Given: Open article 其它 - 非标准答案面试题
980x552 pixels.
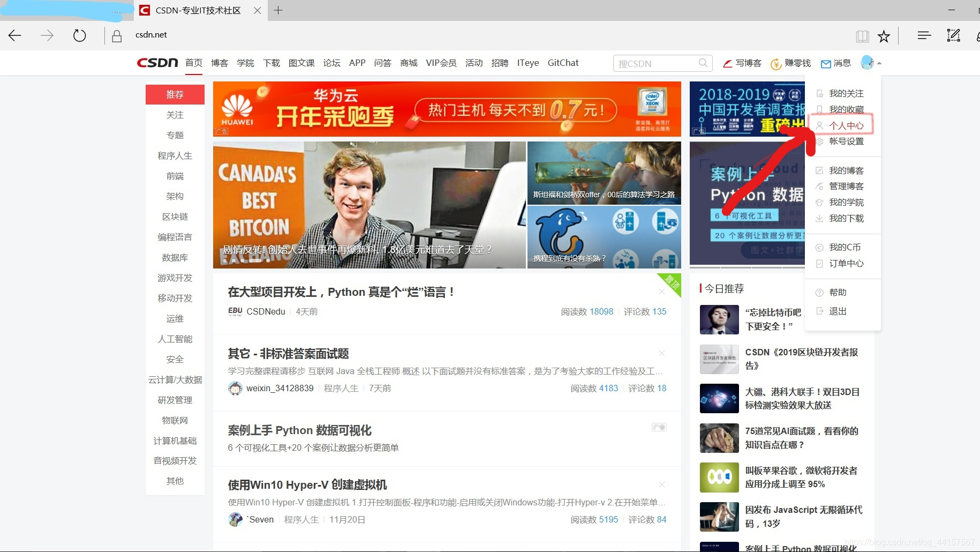Looking at the screenshot, I should 289,354.
